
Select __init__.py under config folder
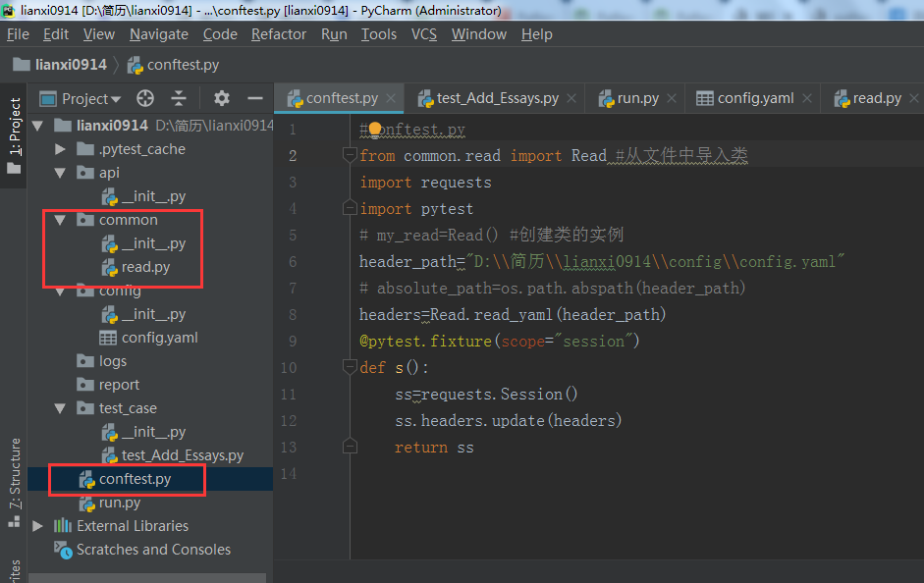coord(143,314)
